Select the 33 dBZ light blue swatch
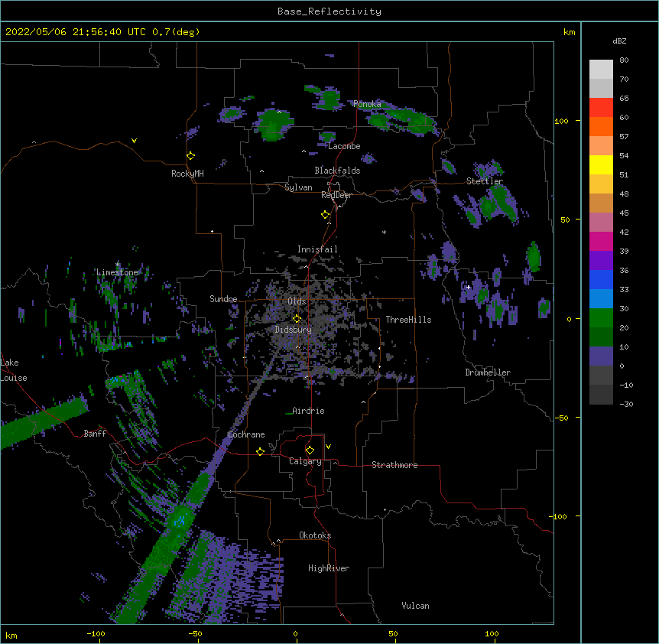Screen dimensions: 659x644 (601, 299)
